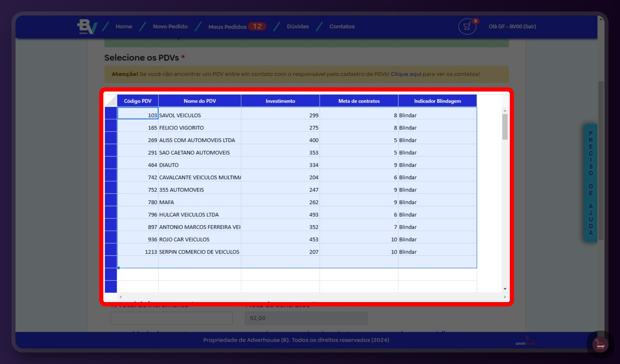This screenshot has width=620, height=364.
Task: Click the page vertical scrollbar thumb
Action: (x=601, y=161)
